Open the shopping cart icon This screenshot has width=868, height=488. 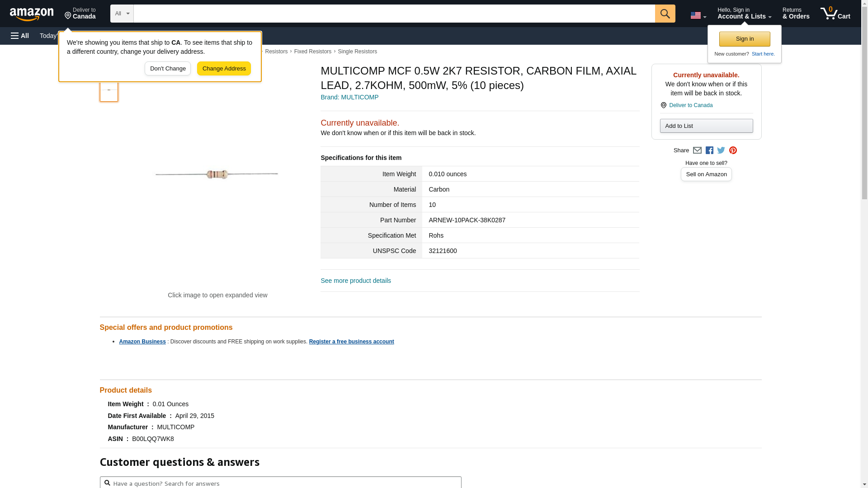835,14
